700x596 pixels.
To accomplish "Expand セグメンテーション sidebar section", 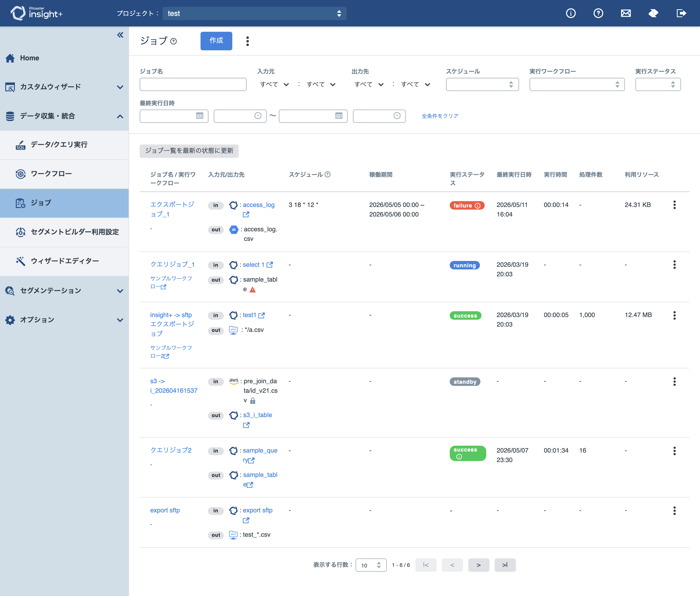I will [x=64, y=291].
